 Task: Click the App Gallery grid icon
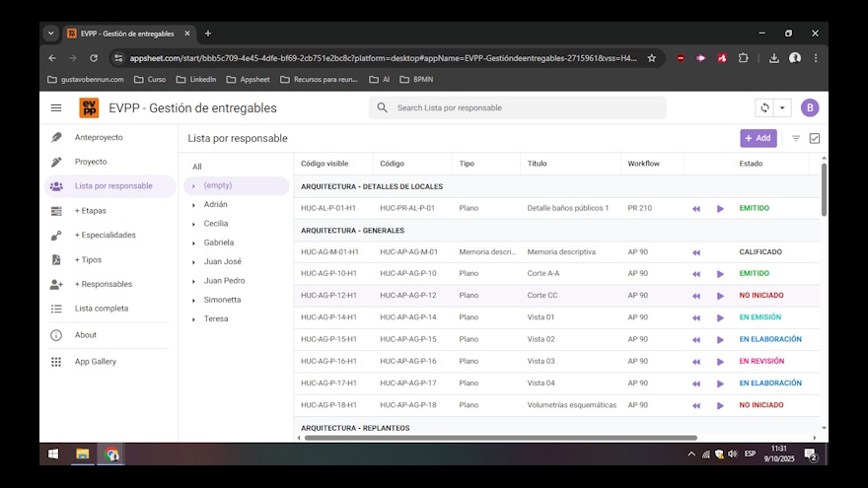pyautogui.click(x=56, y=362)
